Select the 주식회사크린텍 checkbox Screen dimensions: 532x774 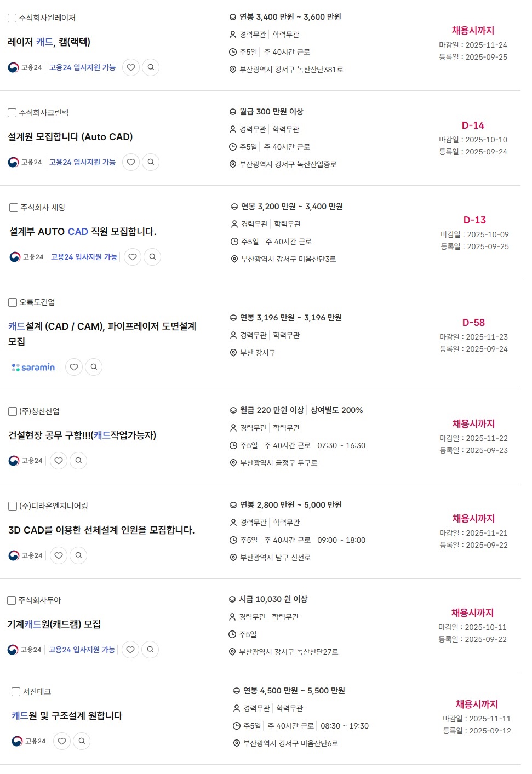pos(12,113)
